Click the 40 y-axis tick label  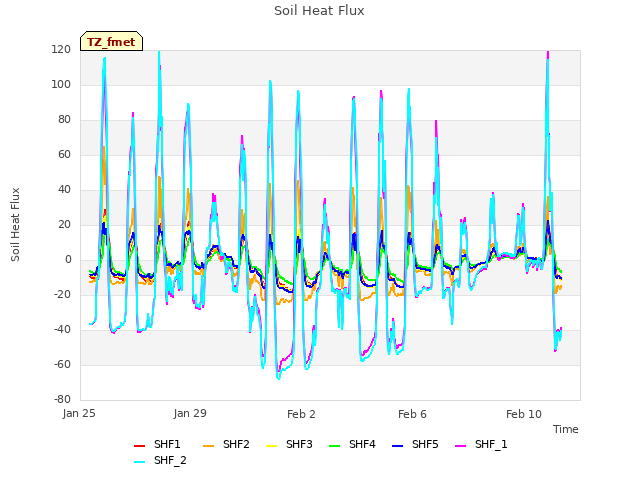(x=64, y=190)
